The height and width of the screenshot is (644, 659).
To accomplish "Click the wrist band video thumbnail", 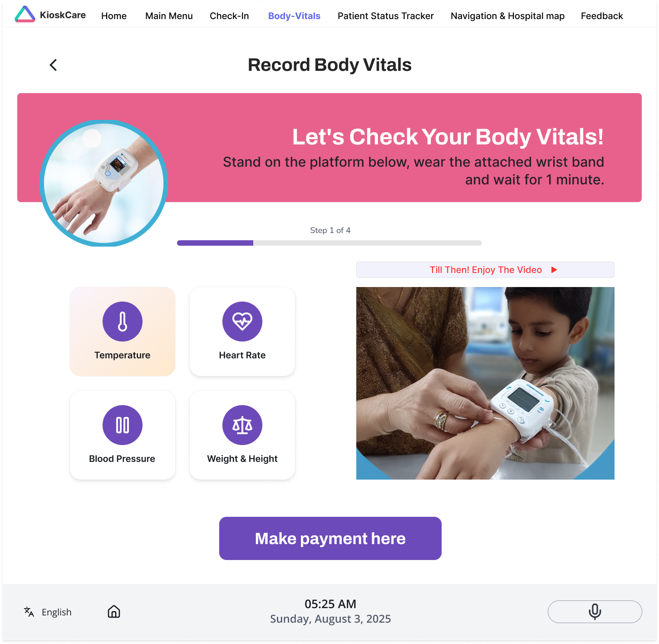I will tap(485, 383).
